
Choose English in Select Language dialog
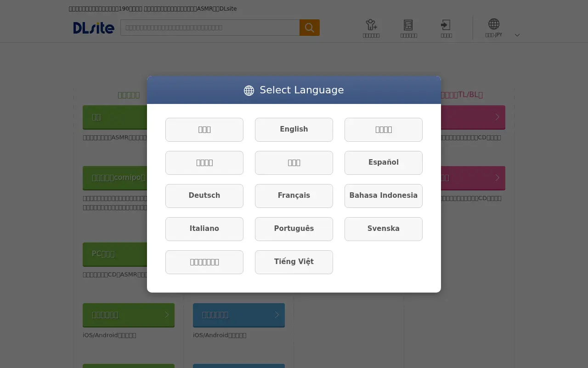pos(294,130)
